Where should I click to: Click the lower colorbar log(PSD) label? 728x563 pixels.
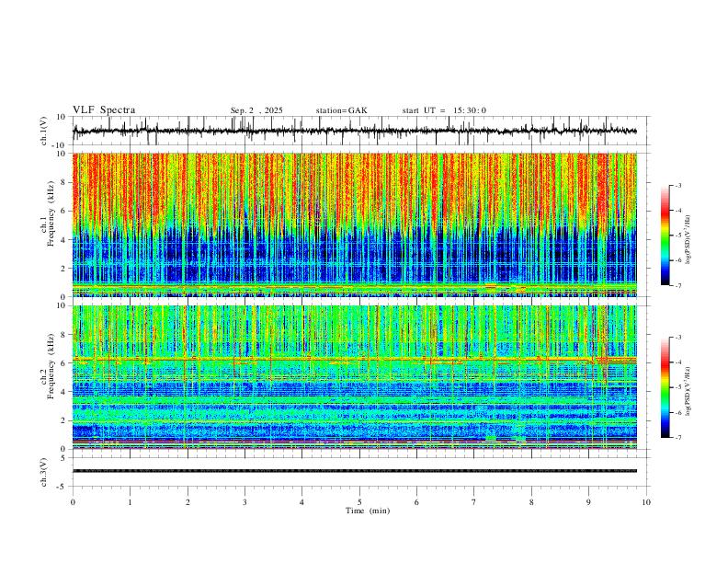point(688,392)
